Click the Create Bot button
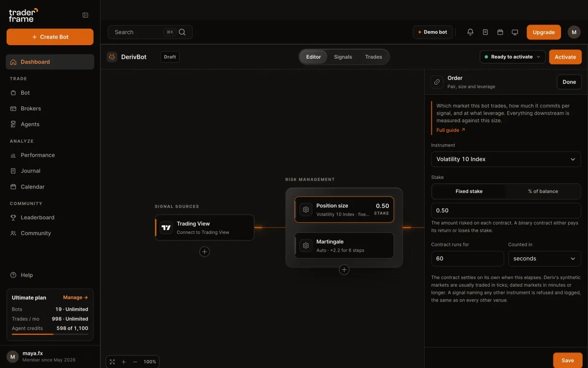 tap(50, 37)
